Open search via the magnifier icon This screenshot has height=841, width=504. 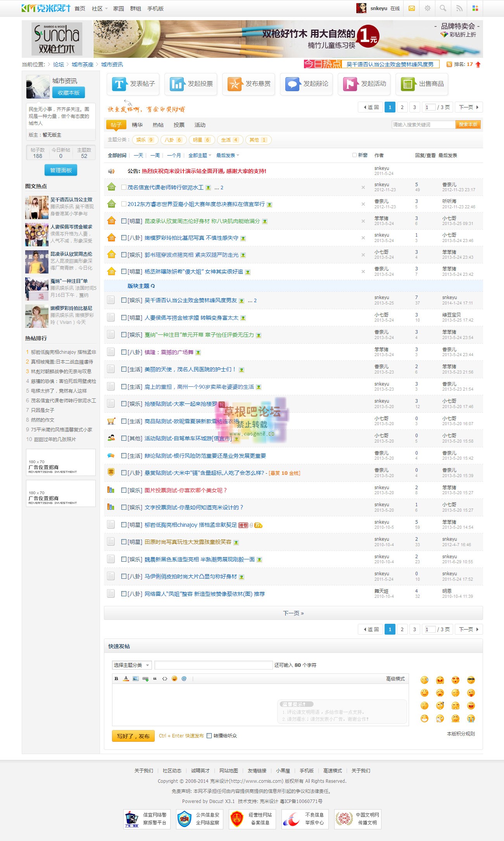[x=443, y=8]
